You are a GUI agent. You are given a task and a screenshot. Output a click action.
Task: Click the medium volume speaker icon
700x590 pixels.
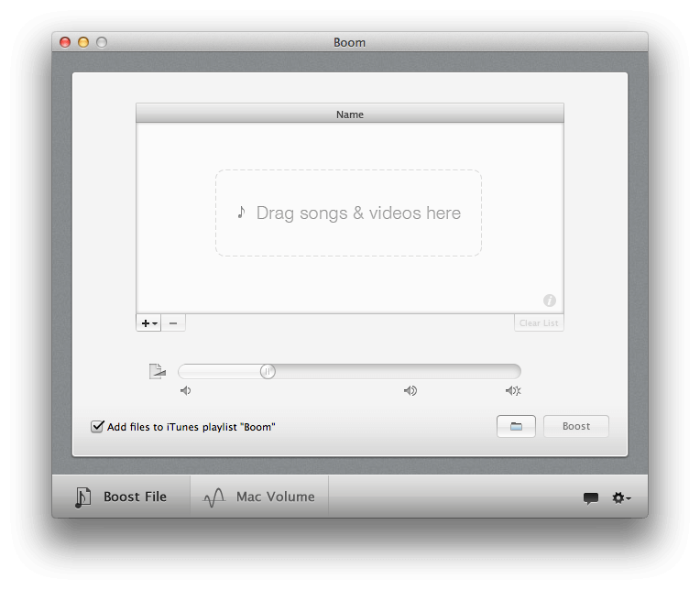point(410,391)
